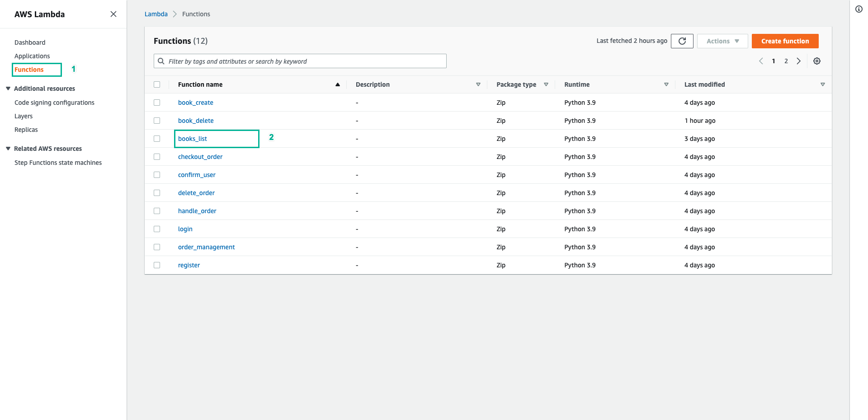
Task: Open Layers in the sidebar
Action: pos(24,116)
